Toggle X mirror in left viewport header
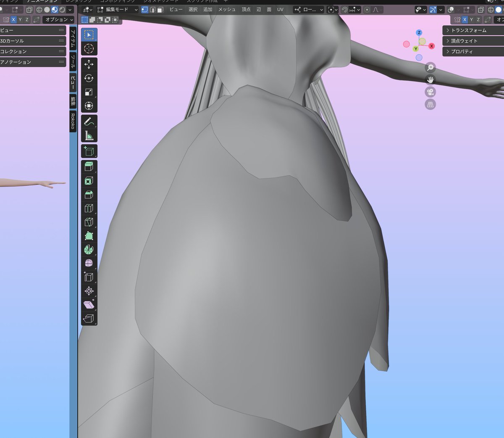 point(14,20)
